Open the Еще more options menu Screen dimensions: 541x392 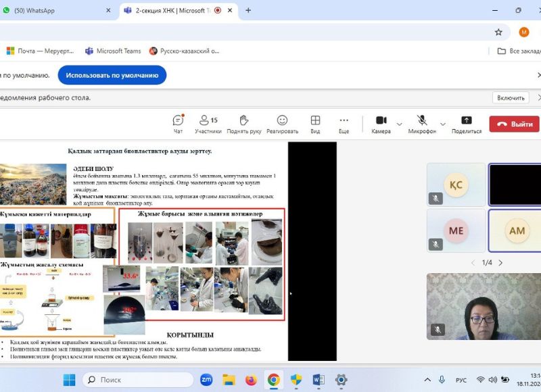[344, 124]
